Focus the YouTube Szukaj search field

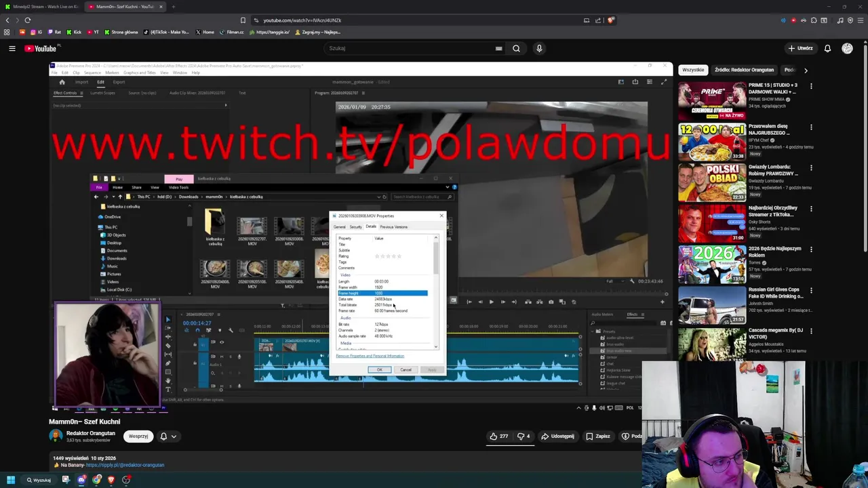point(409,48)
